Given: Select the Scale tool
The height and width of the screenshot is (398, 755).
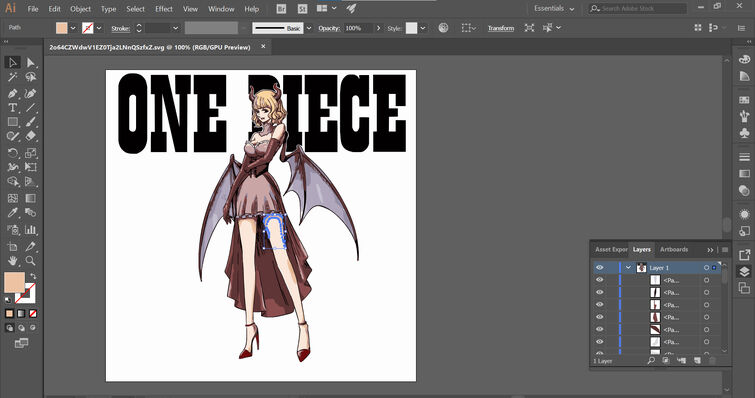Looking at the screenshot, I should [30, 154].
